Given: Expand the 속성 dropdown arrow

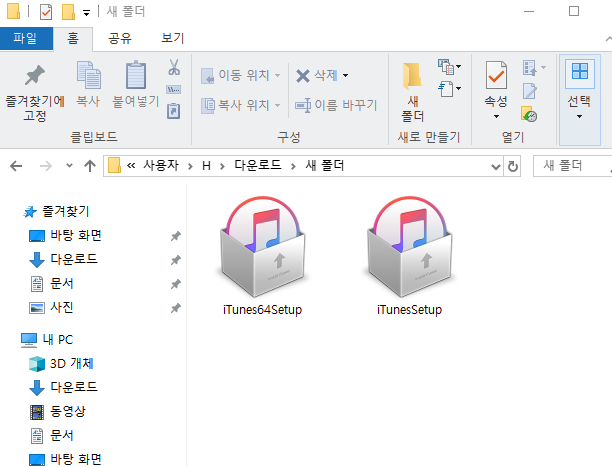Looking at the screenshot, I should tap(496, 116).
